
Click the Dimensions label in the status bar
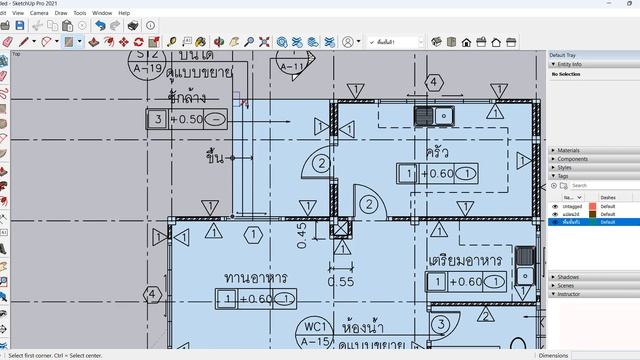tap(553, 356)
